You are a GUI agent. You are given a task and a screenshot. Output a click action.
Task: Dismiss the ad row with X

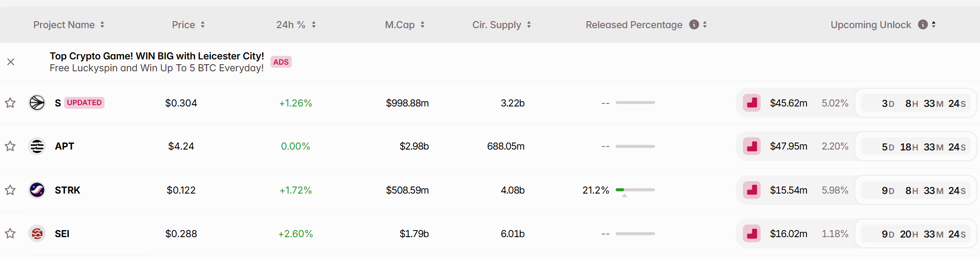[x=11, y=62]
